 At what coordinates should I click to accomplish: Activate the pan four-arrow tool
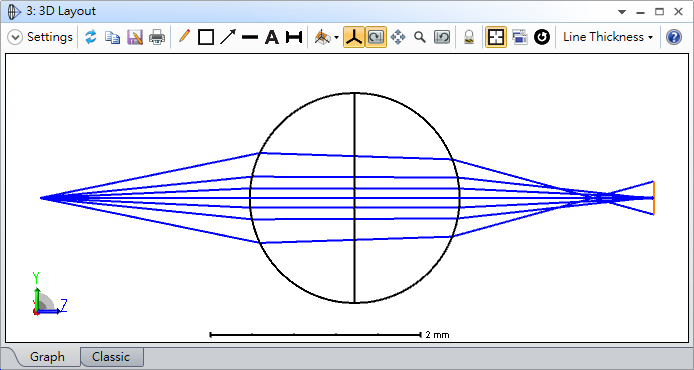click(x=398, y=37)
